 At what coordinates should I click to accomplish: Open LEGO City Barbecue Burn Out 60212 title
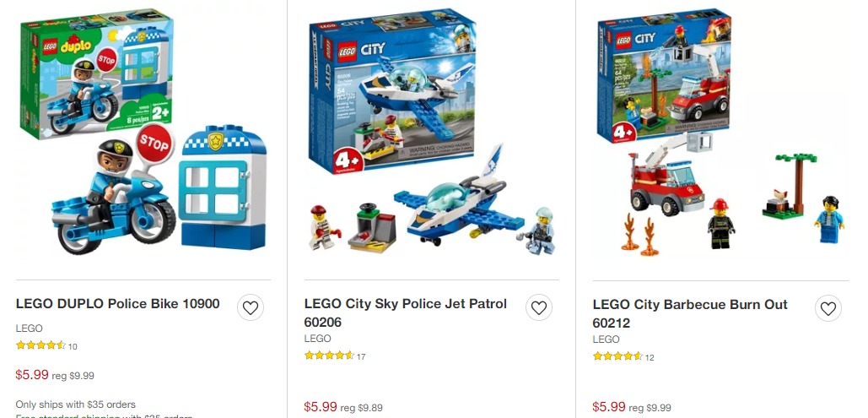pyautogui.click(x=690, y=313)
